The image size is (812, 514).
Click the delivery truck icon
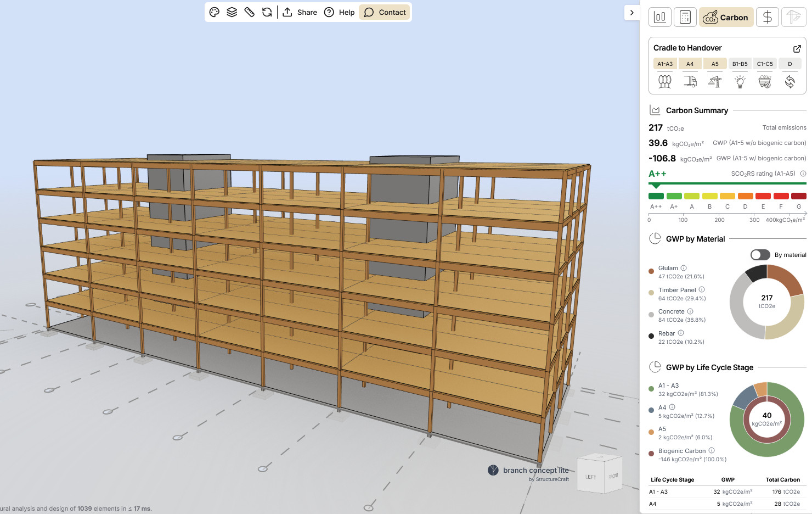click(x=690, y=82)
